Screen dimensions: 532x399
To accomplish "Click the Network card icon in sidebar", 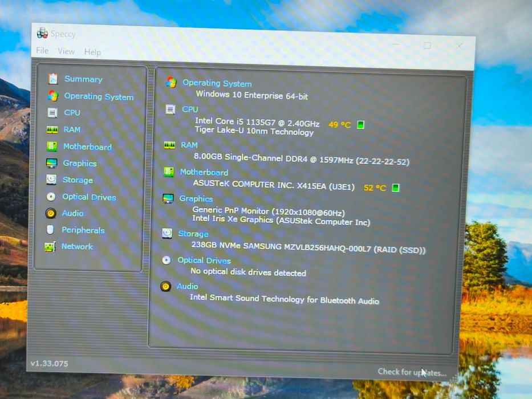I will [50, 247].
